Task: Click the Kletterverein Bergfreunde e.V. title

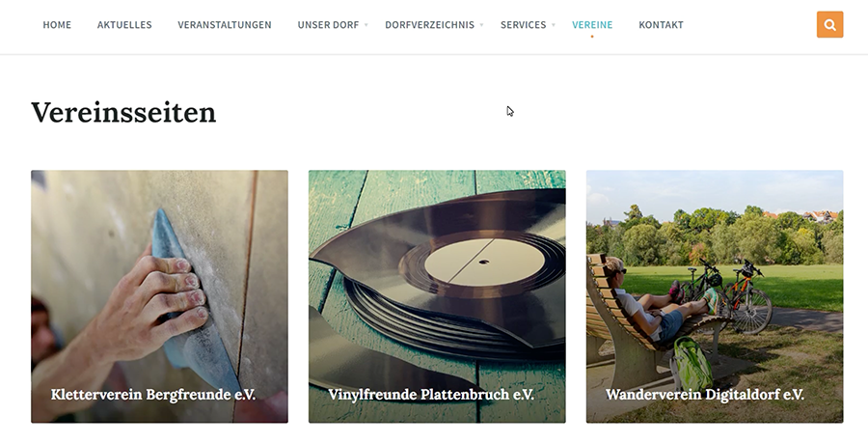Action: [153, 395]
